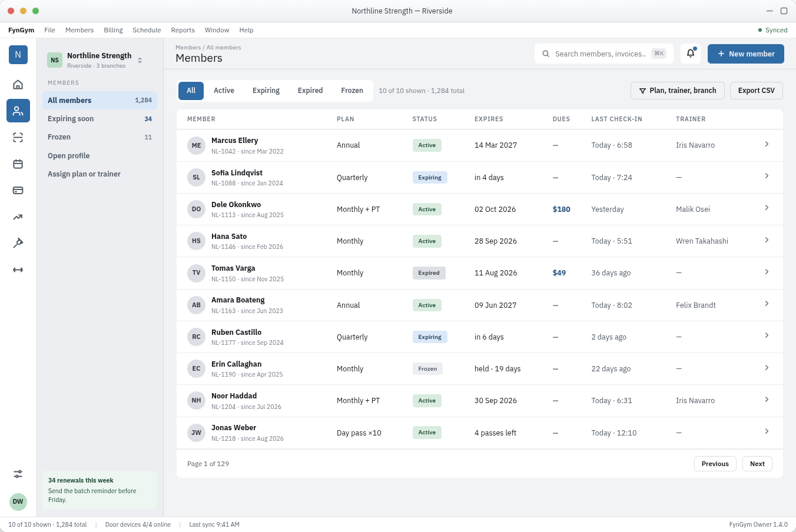Click Hana Sato's HS avatar
Viewport: 796px width, 532px height.
point(196,241)
